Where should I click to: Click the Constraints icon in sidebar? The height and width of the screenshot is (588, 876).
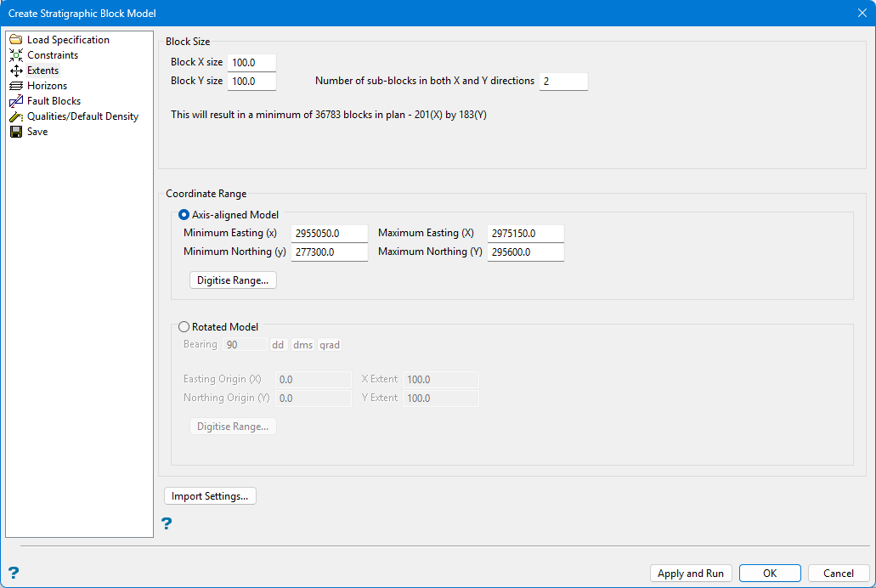click(x=15, y=55)
